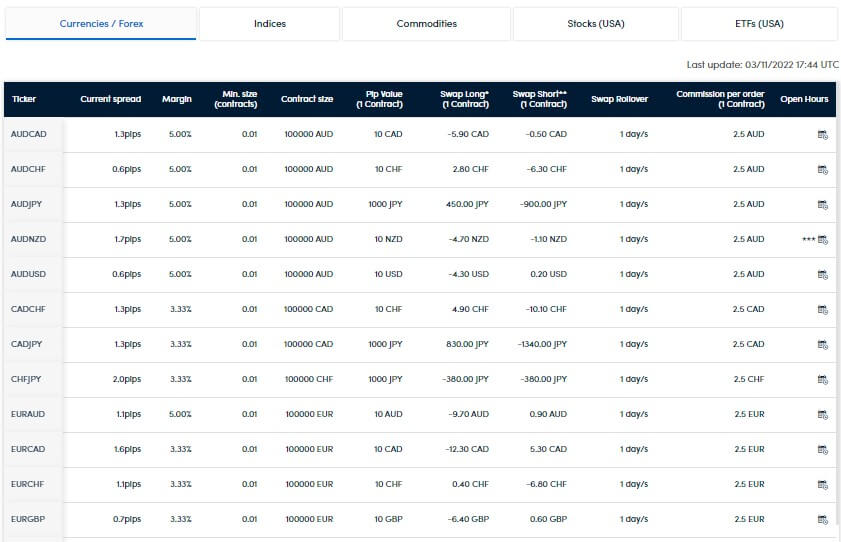Open trading hours icon for AUDUSD row
Viewport: 841px width, 542px height.
822,274
